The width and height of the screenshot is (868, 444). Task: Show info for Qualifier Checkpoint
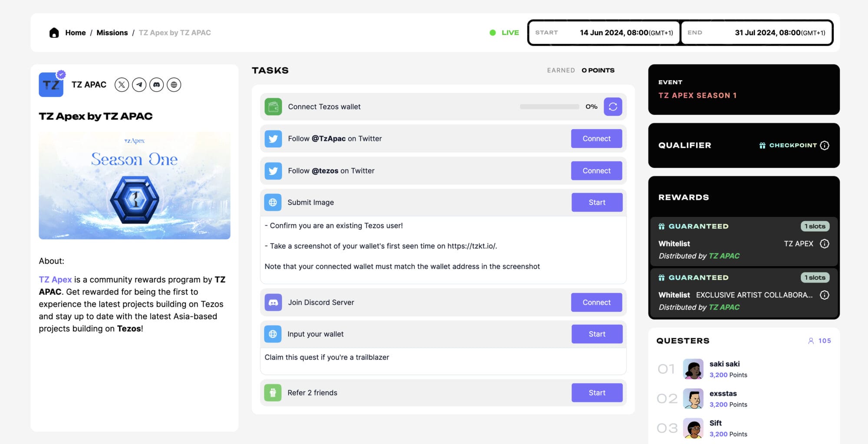coord(824,145)
